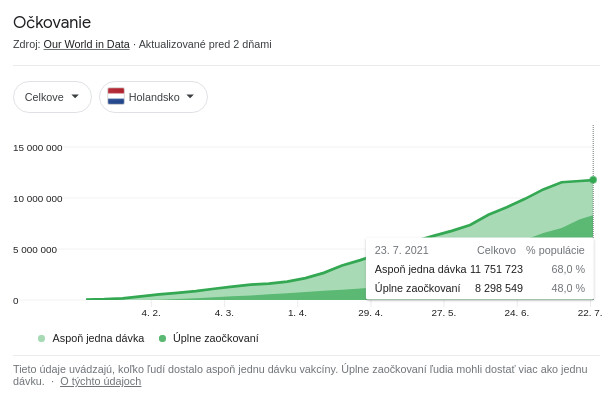
Task: Click the 4. 2. date on the x-axis
Action: pos(151,313)
